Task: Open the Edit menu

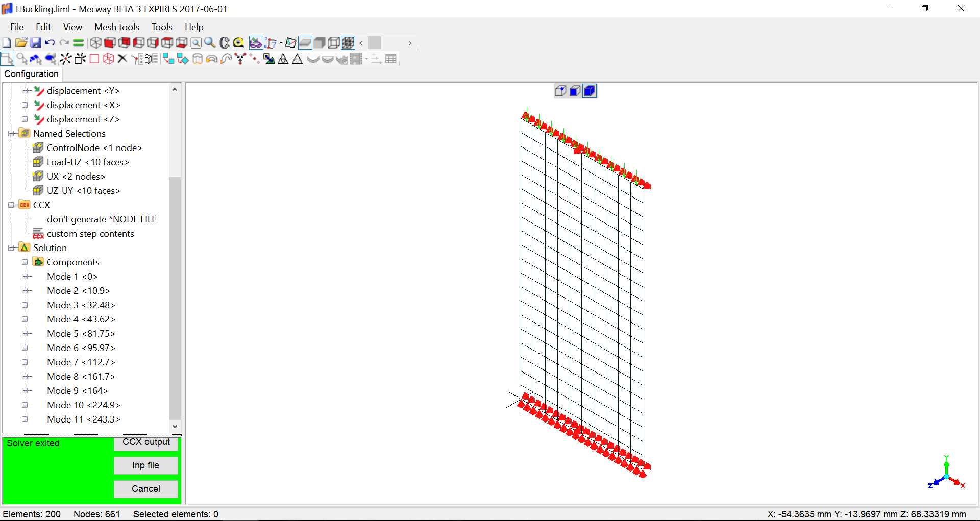Action: pyautogui.click(x=43, y=27)
